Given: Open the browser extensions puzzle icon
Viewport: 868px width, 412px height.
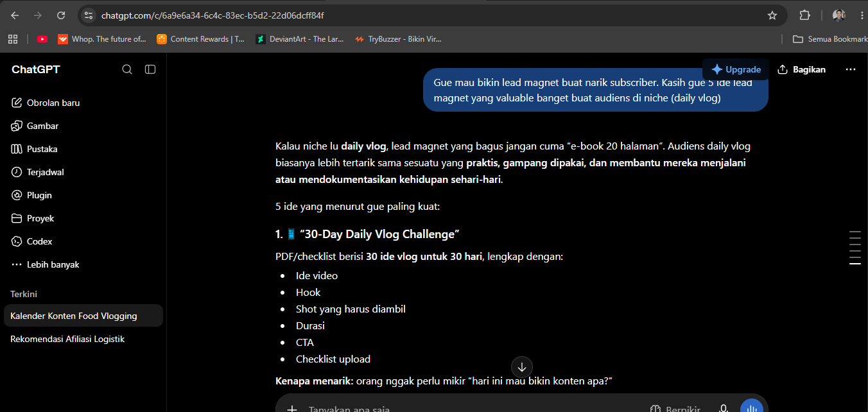Looking at the screenshot, I should [x=804, y=15].
